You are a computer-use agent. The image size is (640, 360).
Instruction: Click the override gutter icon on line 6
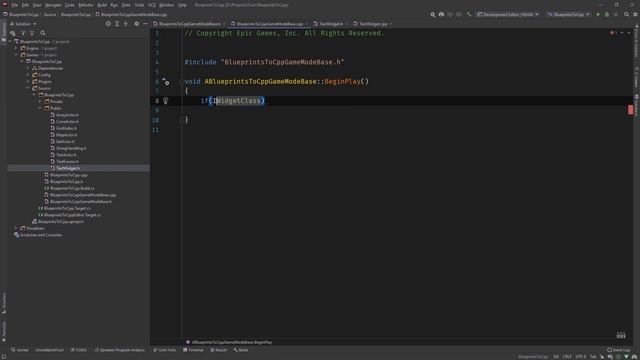[x=165, y=81]
